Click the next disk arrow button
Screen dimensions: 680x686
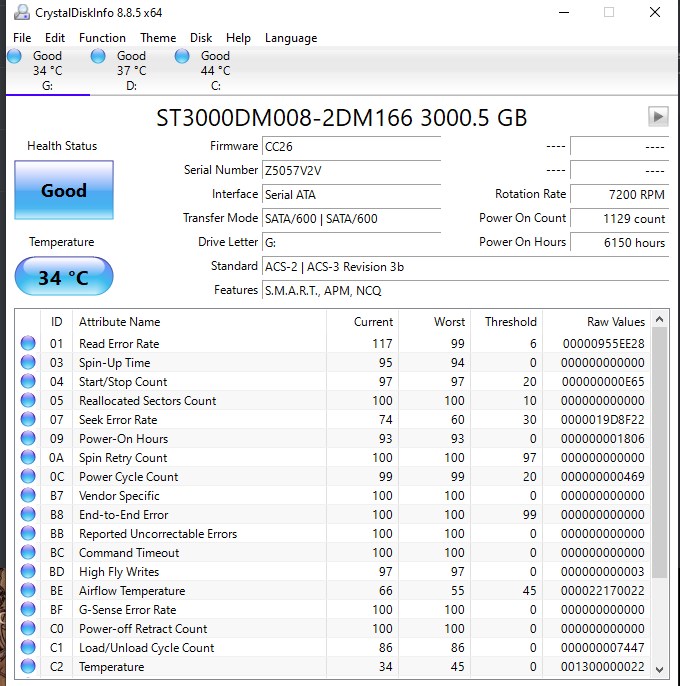658,117
